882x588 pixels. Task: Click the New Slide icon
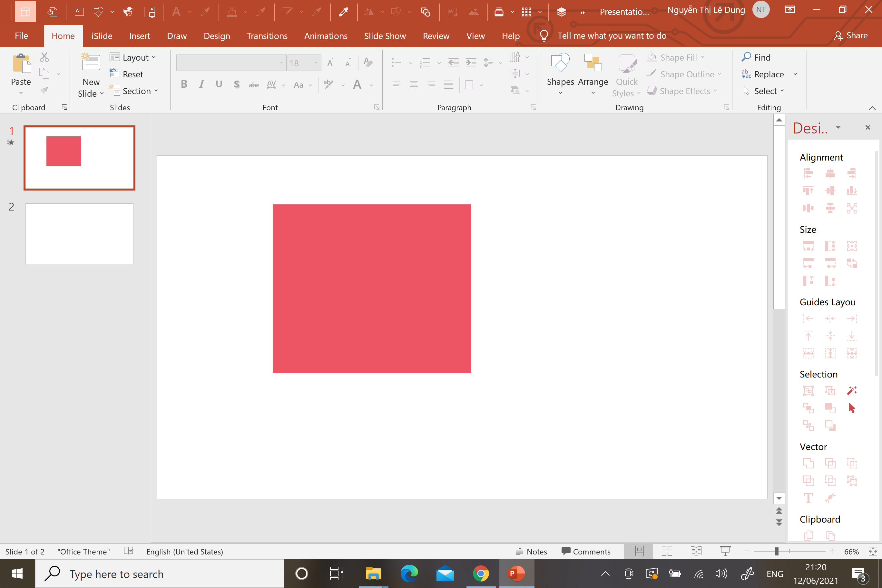tap(91, 62)
